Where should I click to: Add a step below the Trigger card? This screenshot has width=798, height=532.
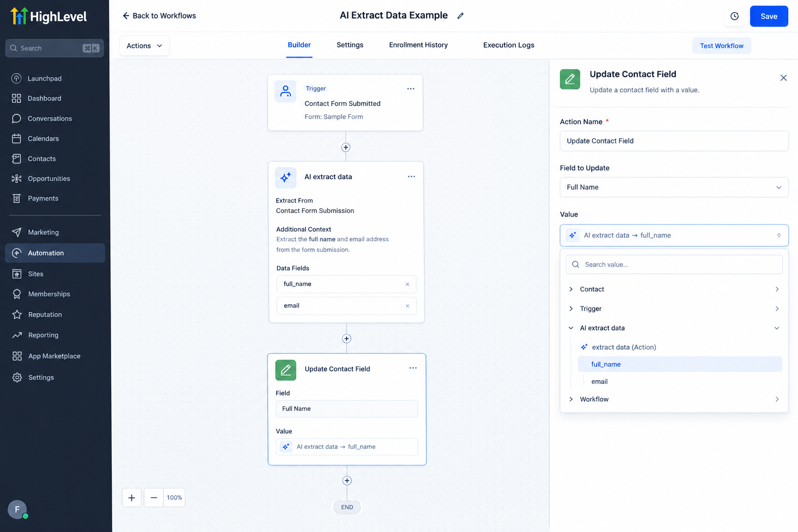(345, 148)
